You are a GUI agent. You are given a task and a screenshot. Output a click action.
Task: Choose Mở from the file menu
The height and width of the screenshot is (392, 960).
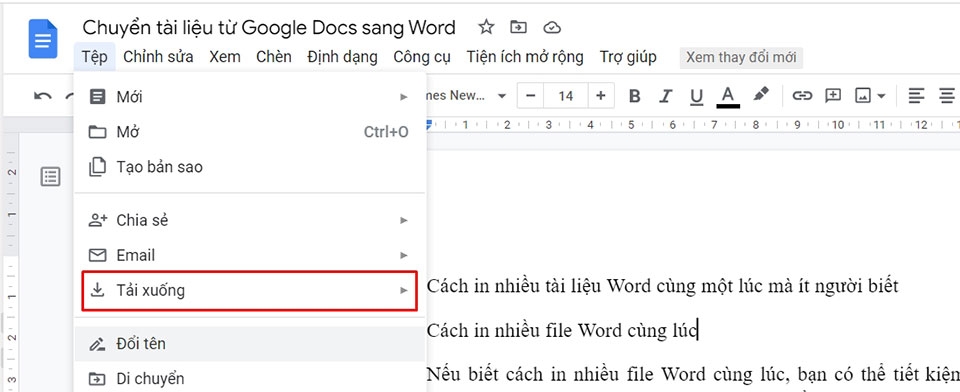(249, 132)
